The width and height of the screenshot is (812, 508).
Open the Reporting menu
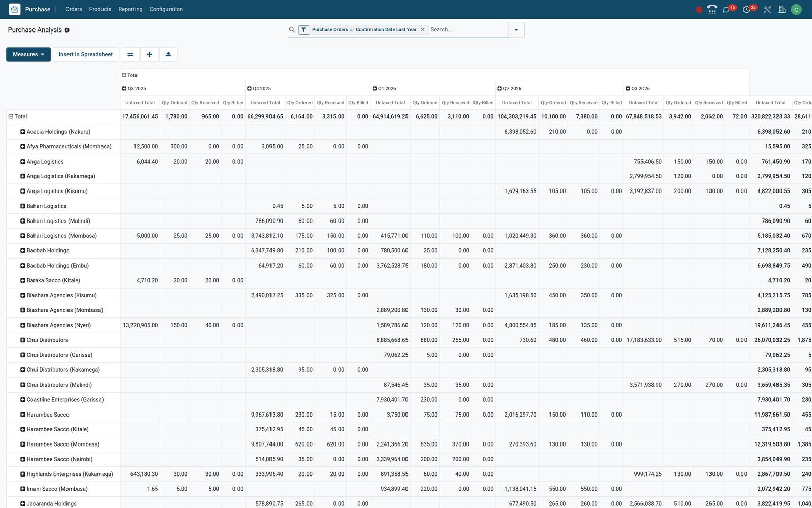(130, 9)
